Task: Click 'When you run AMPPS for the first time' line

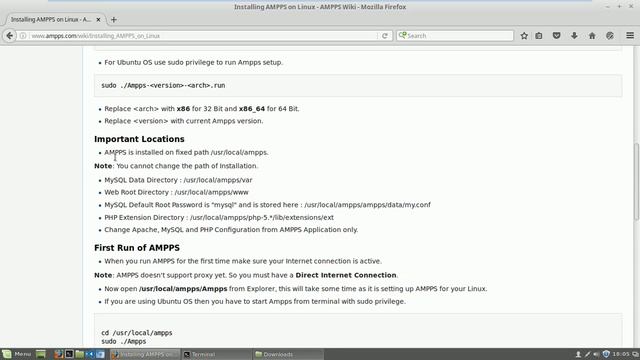Action: coord(243,261)
